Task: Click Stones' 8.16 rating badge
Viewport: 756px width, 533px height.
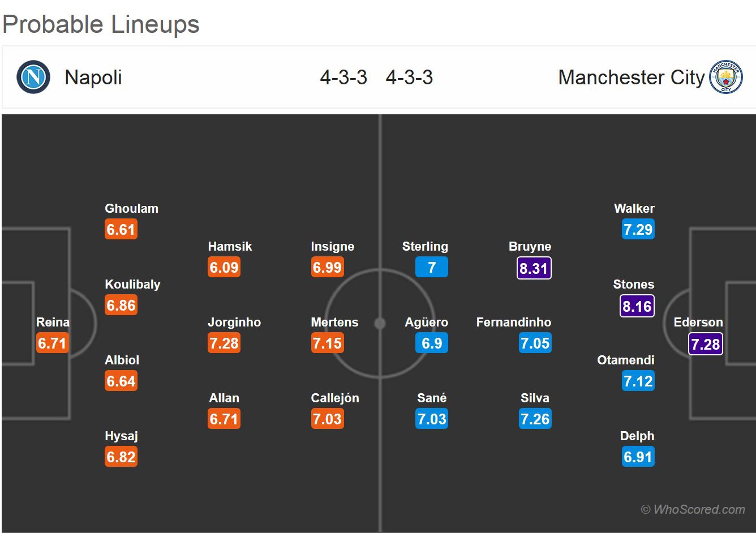Action: click(637, 306)
